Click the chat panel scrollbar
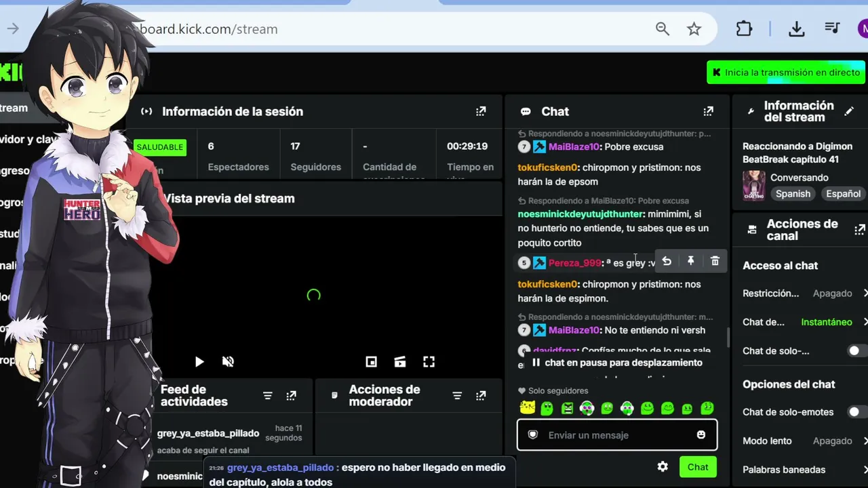 point(728,337)
